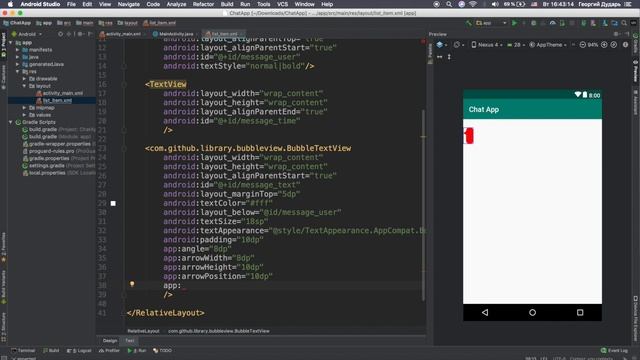
Task: Open the macOS Wi-Fi status icon
Action: 473,4
